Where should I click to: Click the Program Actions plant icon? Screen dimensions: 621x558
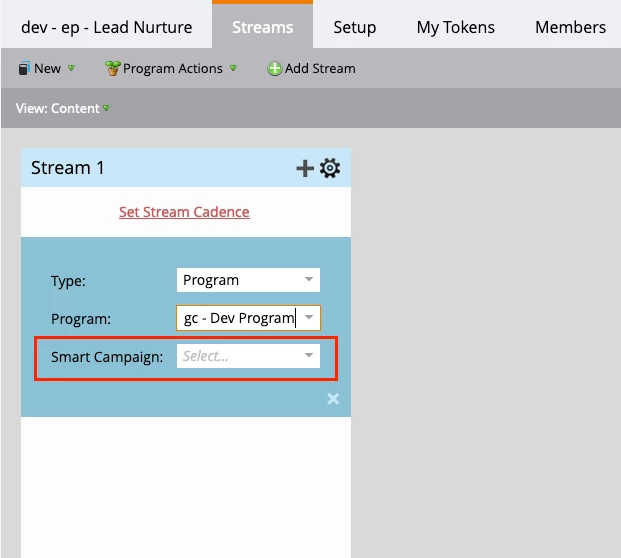point(112,69)
